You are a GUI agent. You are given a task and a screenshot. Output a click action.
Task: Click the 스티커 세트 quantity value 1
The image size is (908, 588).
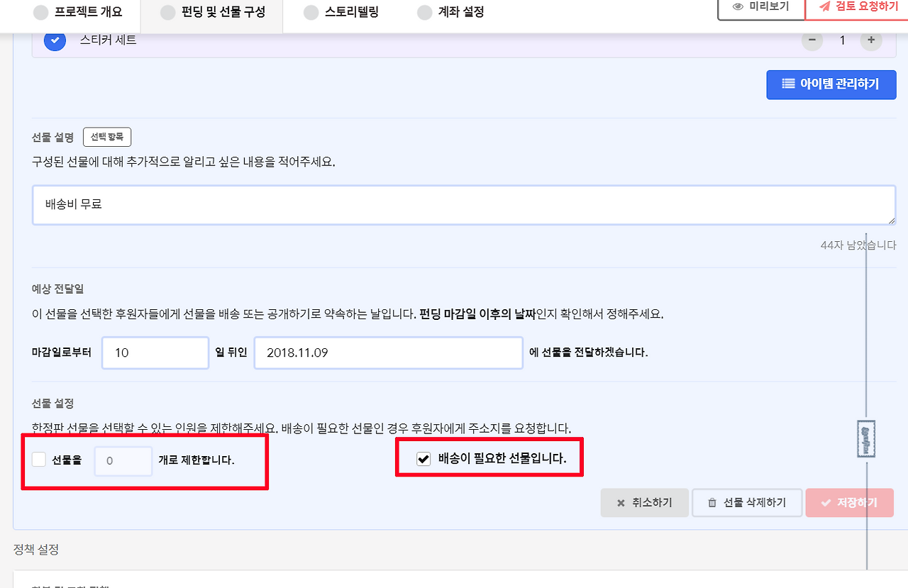pos(842,40)
